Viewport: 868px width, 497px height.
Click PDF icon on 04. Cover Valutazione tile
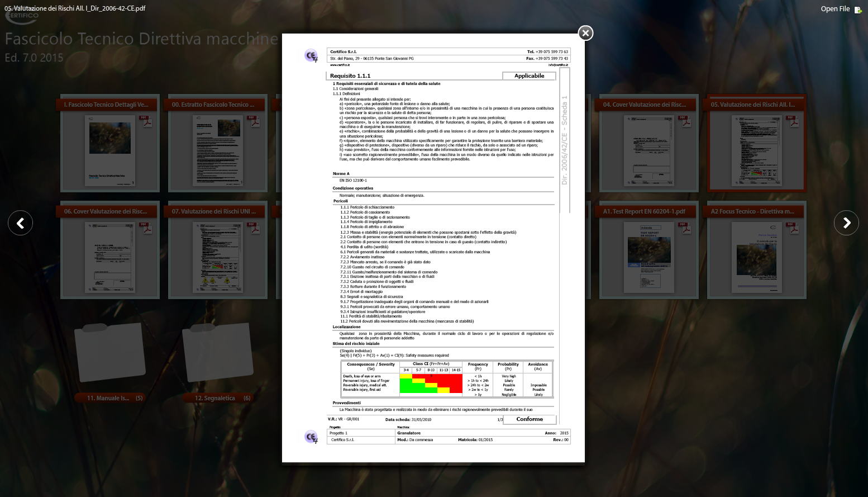pyautogui.click(x=685, y=121)
